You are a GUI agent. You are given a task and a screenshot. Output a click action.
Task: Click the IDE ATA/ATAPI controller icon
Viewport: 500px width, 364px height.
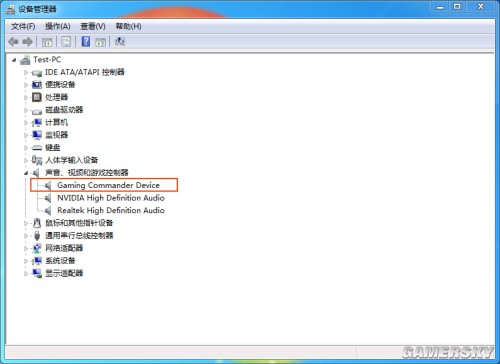[37, 73]
